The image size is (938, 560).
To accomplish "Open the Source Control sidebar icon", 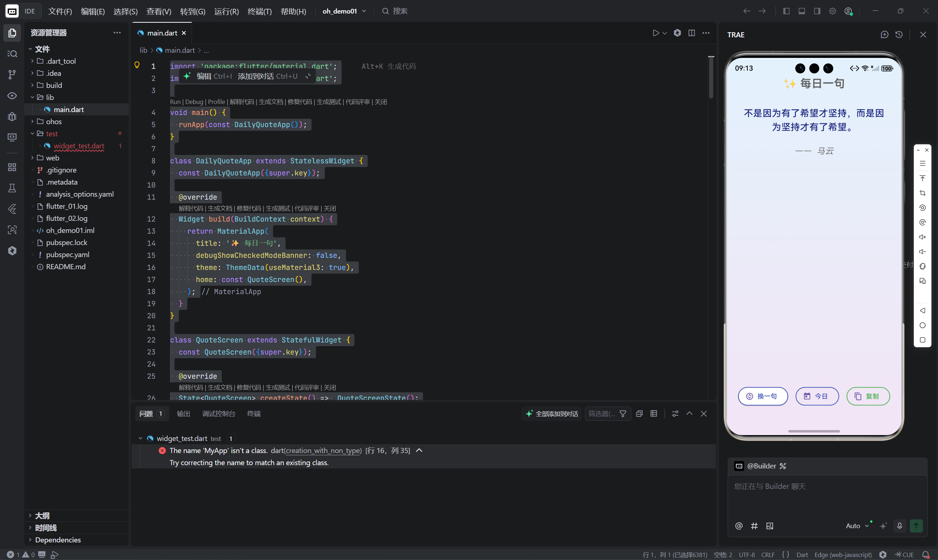I will point(12,74).
